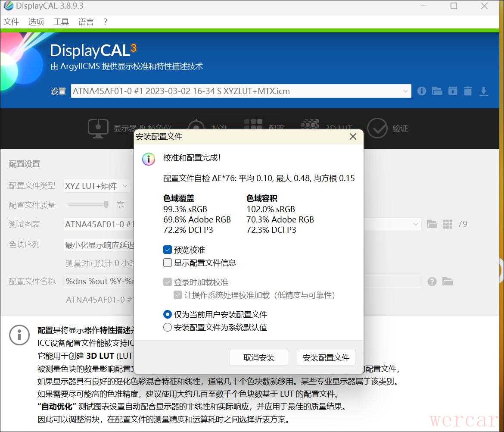504x432 pixels.
Task: Click the download/install profile arrow icon
Action: 484,91
